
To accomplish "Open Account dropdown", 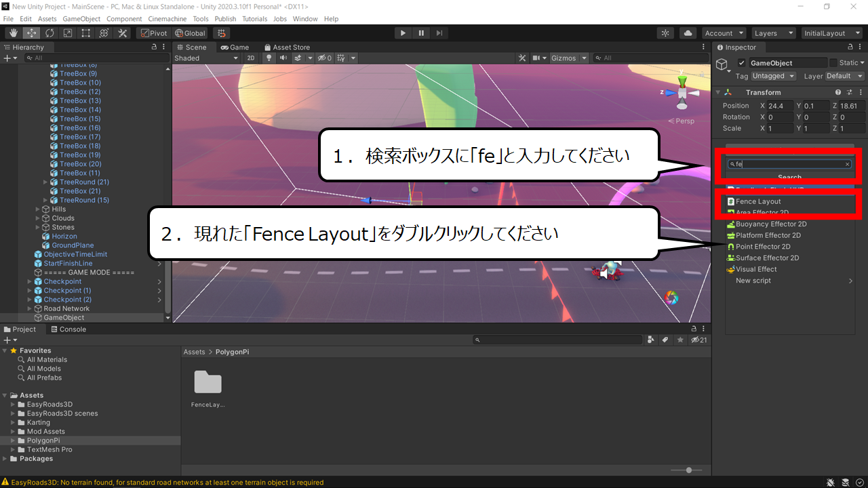I will coord(724,33).
